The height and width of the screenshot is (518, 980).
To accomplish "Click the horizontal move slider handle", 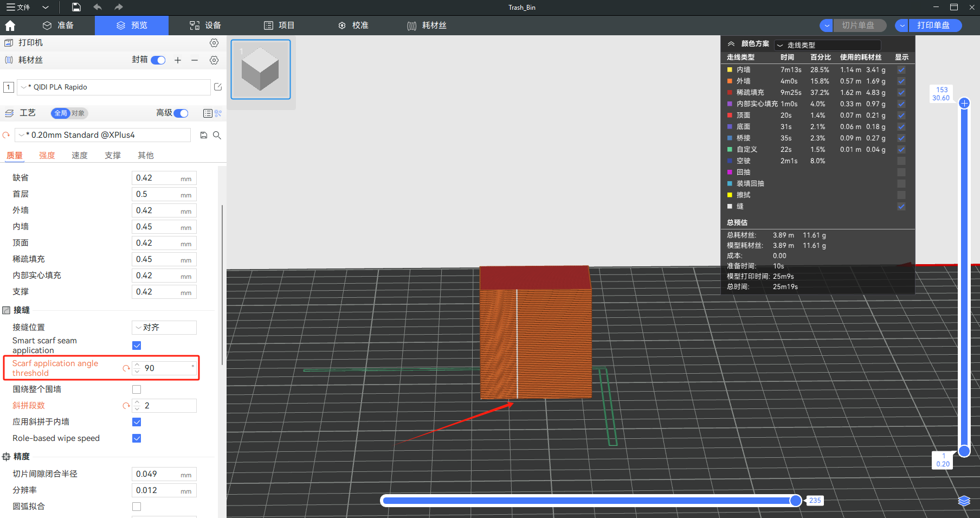I will click(795, 501).
